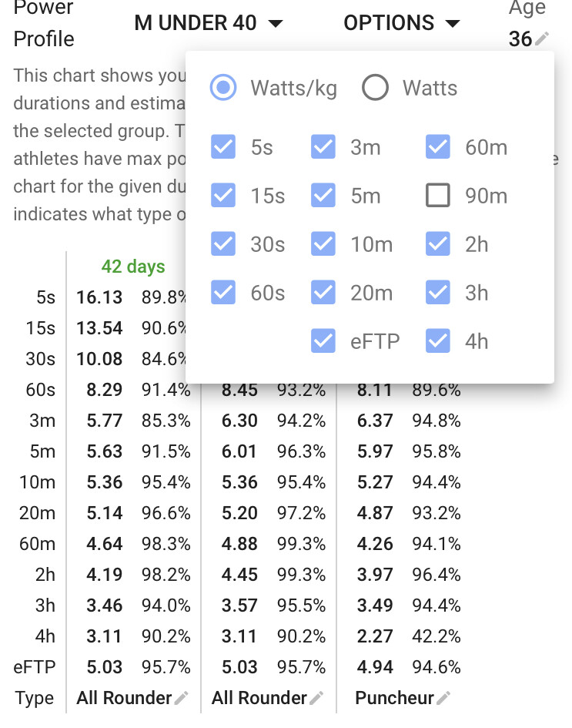Collapse the OPTIONS dropdown menu
Screen dimensions: 572x728
click(x=402, y=23)
